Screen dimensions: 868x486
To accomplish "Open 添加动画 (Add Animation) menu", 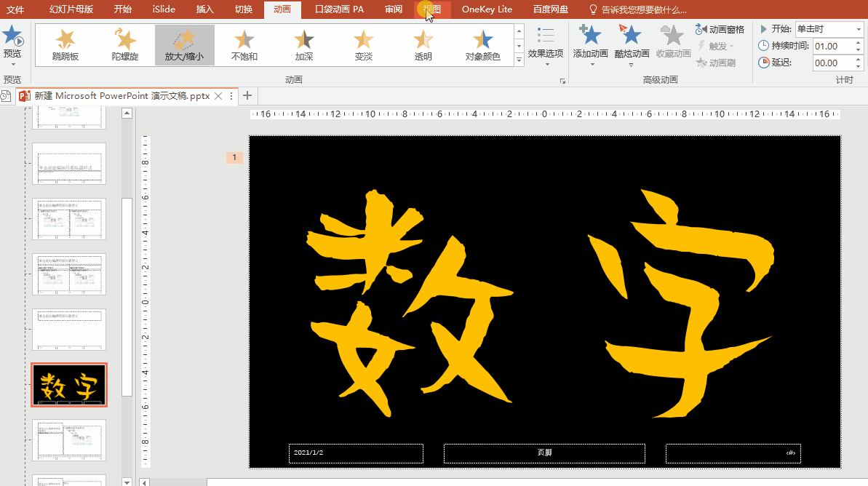I will tap(590, 44).
